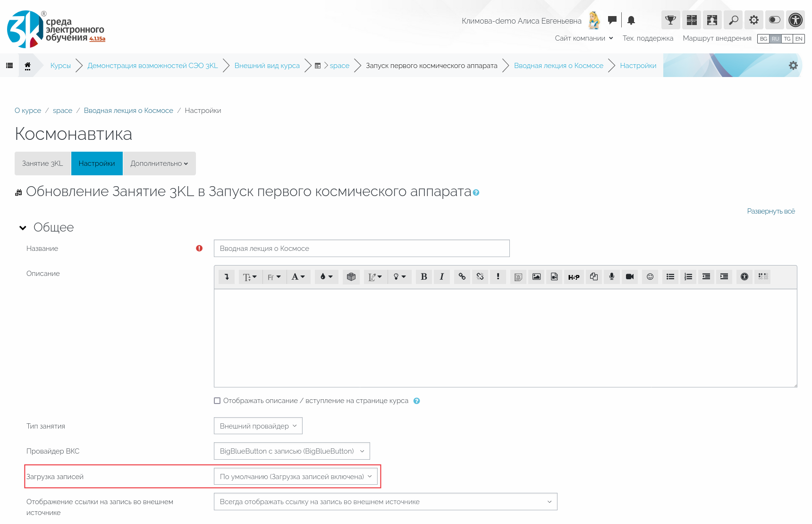812x524 pixels.
Task: Insert image into description editor
Action: point(536,277)
